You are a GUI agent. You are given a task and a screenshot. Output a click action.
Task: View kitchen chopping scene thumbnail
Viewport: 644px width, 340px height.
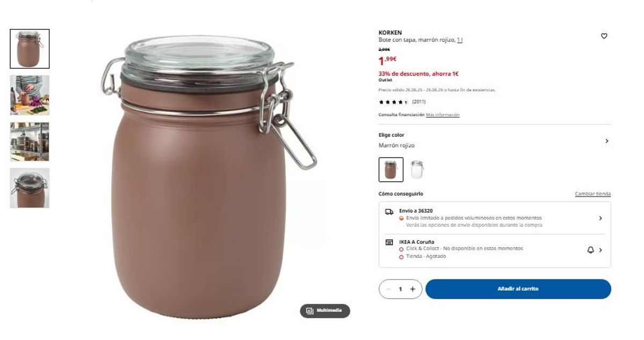(x=30, y=95)
